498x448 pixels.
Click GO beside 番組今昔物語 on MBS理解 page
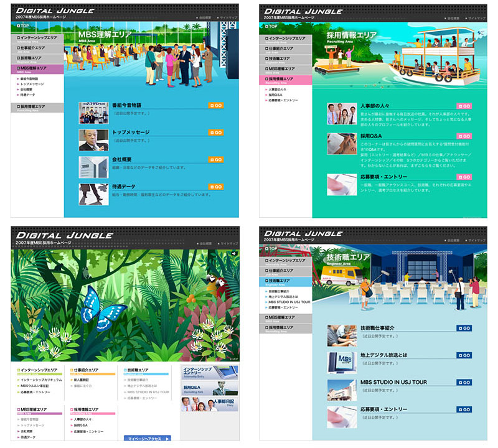point(216,105)
